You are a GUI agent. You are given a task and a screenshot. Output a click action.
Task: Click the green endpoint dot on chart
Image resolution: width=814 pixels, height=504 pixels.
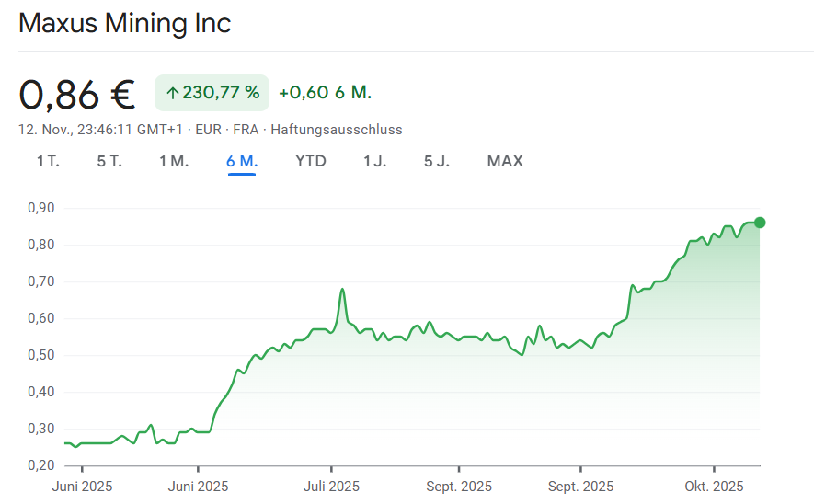pos(760,222)
